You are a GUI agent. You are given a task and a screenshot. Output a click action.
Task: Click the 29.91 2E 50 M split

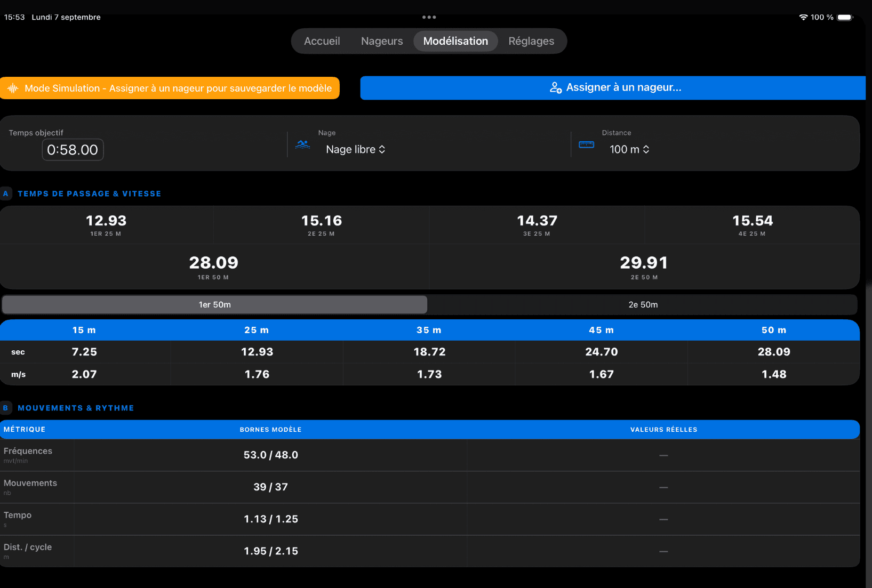(644, 267)
